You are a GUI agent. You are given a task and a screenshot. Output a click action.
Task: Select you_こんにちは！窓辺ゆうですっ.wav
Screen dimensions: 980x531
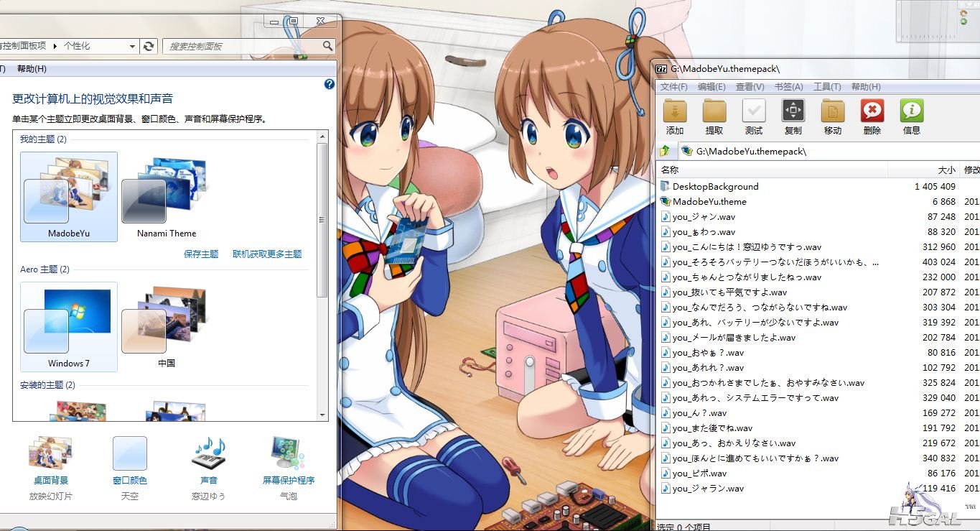pyautogui.click(x=741, y=246)
